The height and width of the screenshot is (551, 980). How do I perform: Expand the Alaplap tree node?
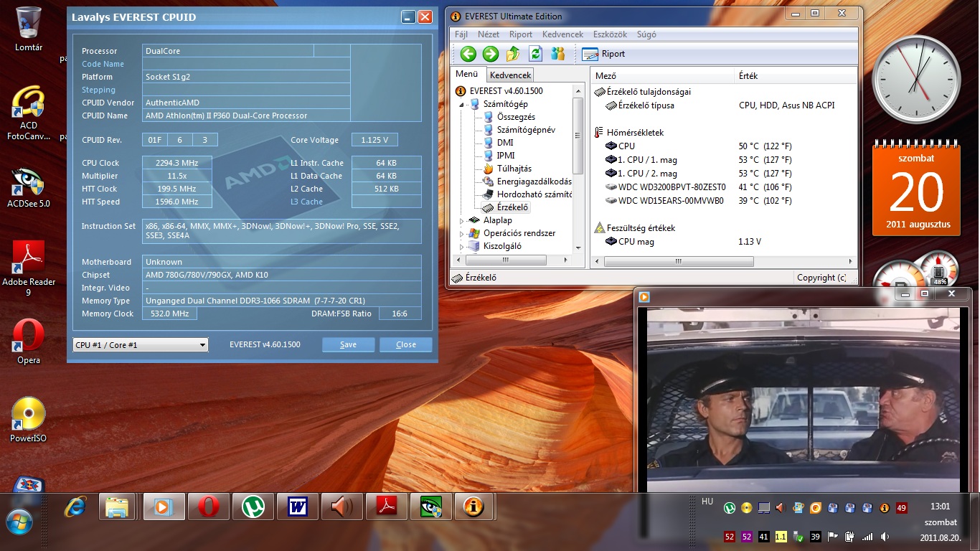[463, 220]
